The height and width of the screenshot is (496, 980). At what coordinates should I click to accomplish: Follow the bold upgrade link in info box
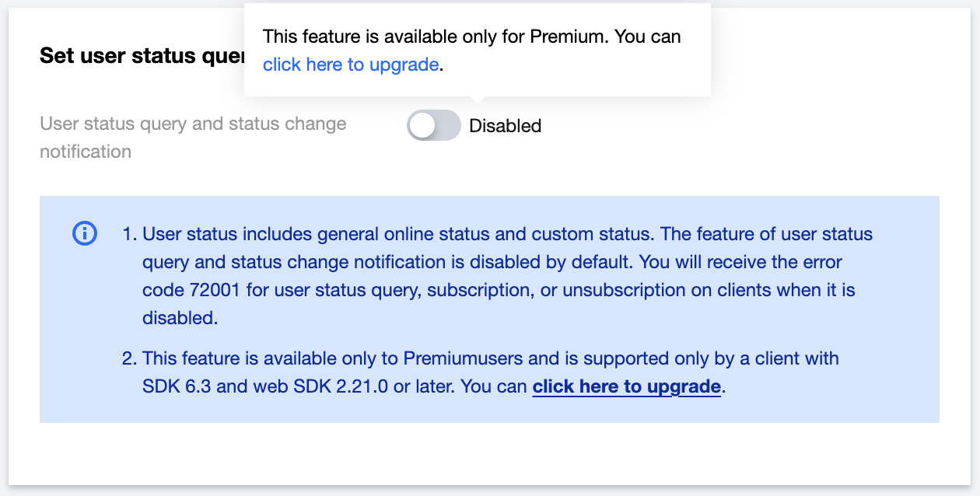coord(626,386)
